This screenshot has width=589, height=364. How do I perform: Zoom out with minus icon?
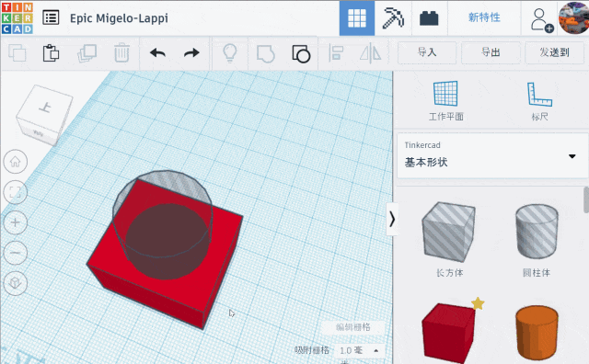click(16, 253)
